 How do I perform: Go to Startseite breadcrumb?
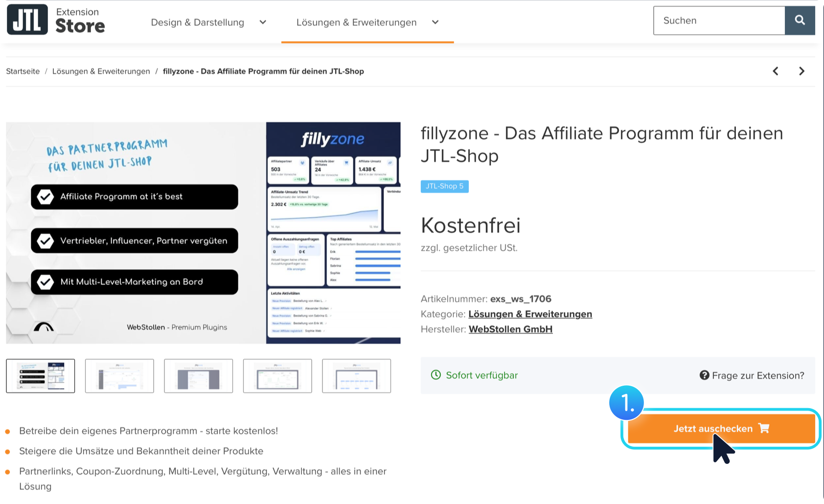[x=23, y=71]
